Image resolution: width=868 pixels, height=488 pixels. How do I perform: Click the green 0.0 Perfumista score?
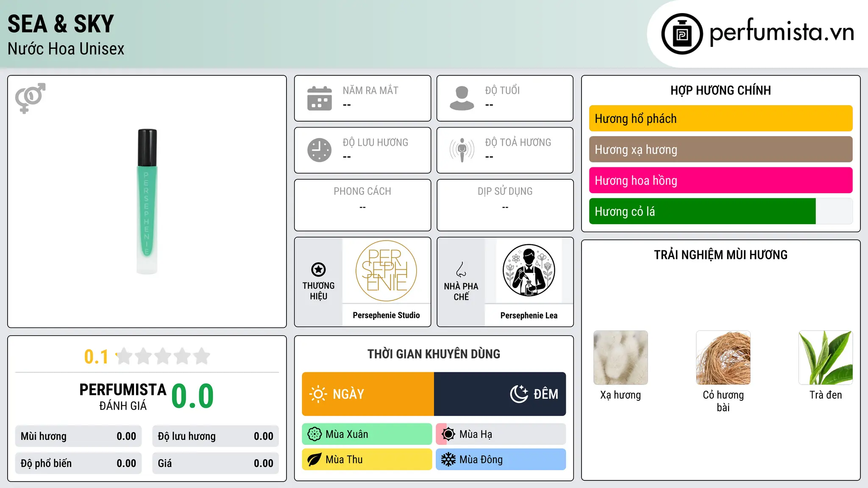point(192,396)
